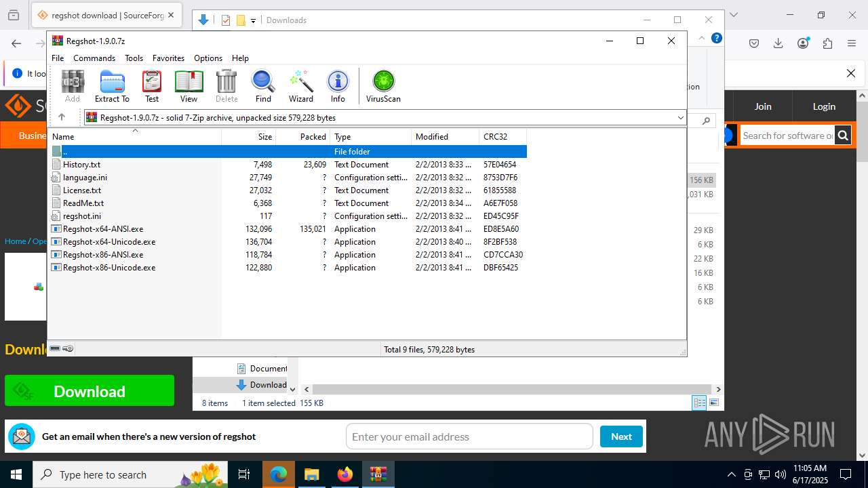868x488 pixels.
Task: Sort by the Name column header
Action: tap(136, 136)
